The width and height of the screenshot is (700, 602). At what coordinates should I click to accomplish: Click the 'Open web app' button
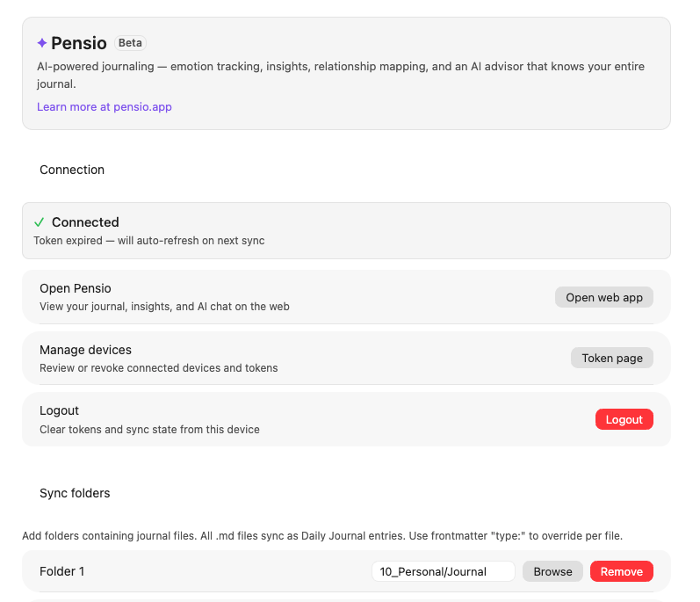604,297
